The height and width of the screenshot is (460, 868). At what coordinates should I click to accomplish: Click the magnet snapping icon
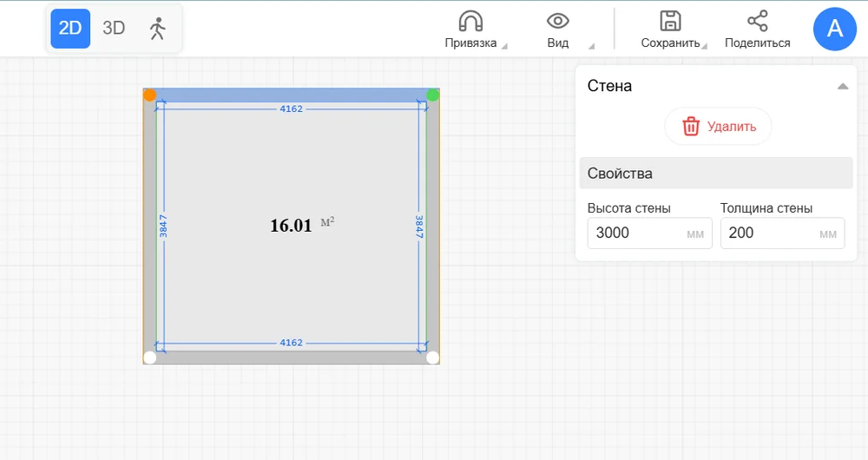click(470, 22)
